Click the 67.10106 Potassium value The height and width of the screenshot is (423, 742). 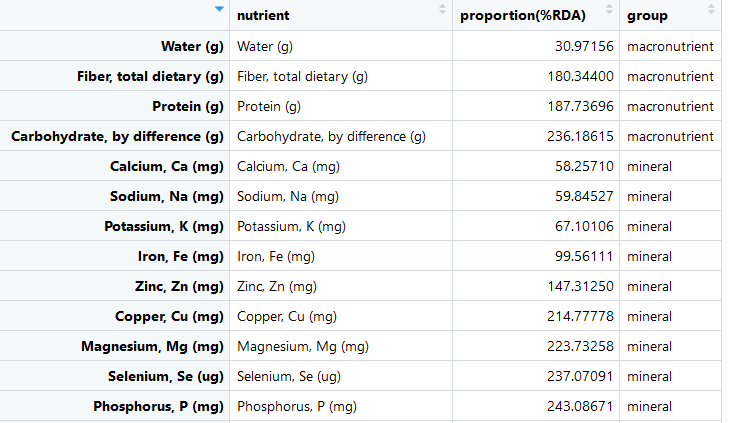pos(584,227)
